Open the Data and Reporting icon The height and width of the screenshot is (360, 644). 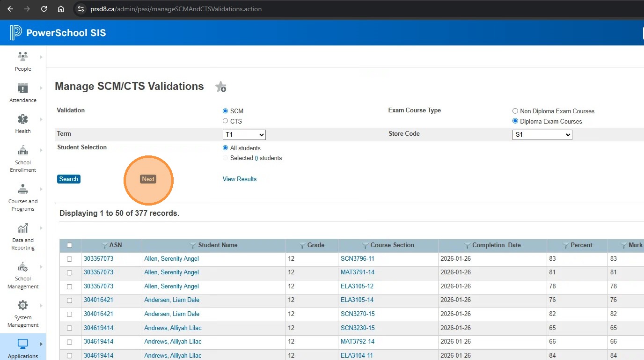pos(22,228)
